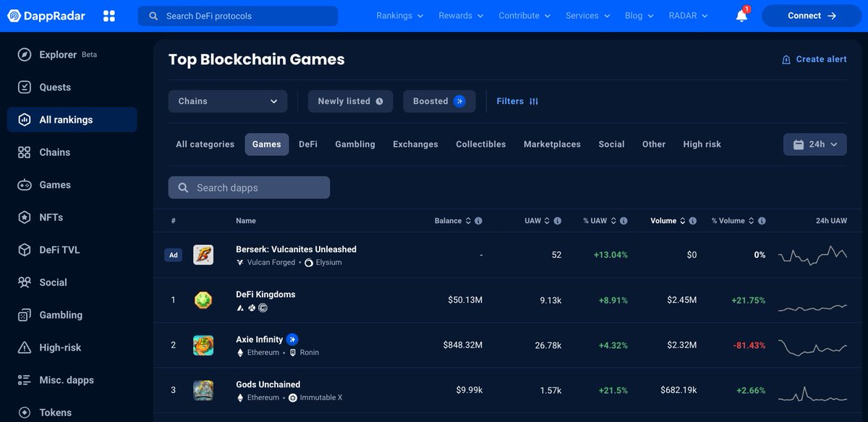Click the Ad badge on Berserk row
868x422 pixels.
click(x=173, y=255)
